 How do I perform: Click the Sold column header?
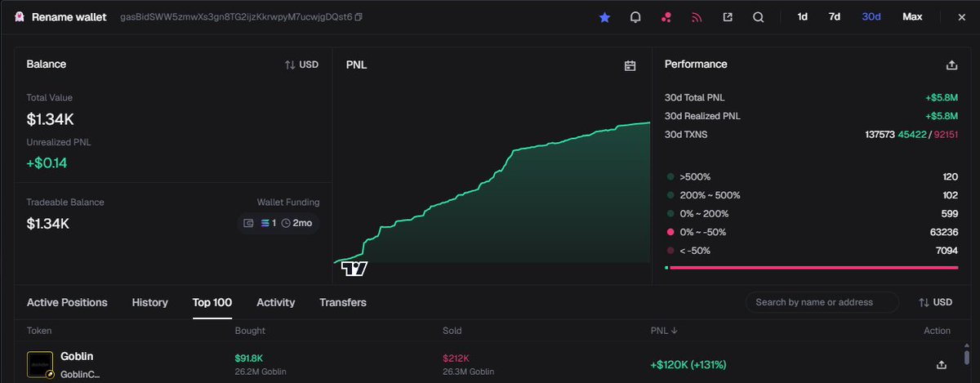(452, 331)
